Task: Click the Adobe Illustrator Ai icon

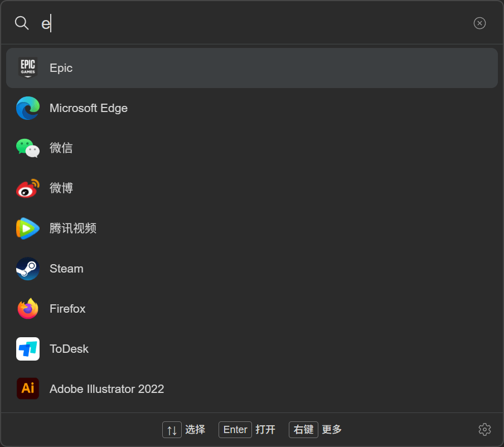Action: coord(28,388)
